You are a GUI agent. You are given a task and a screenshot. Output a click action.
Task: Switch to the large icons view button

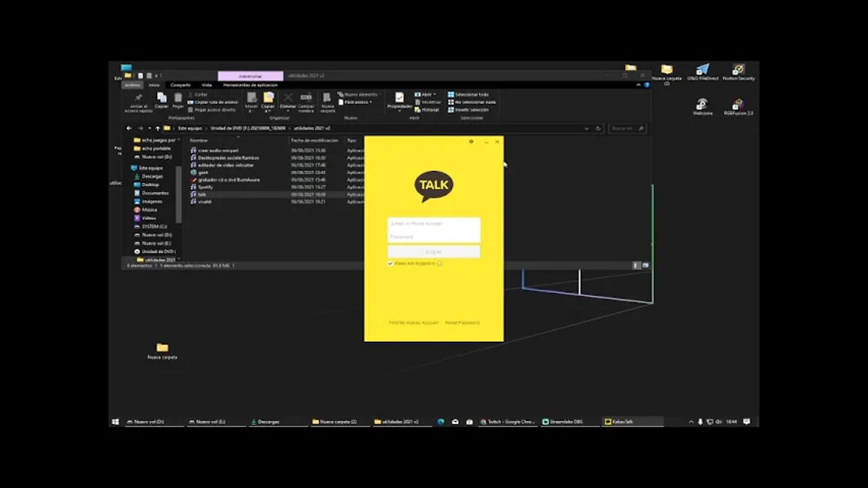click(x=646, y=265)
